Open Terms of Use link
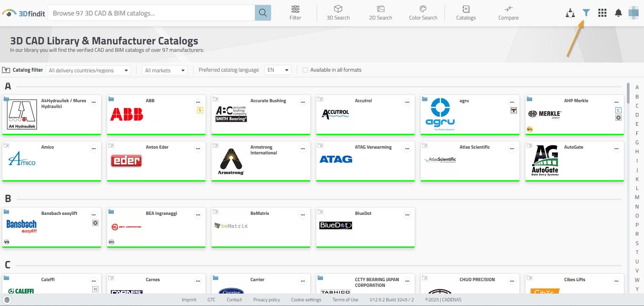The width and height of the screenshot is (644, 306). (345, 300)
